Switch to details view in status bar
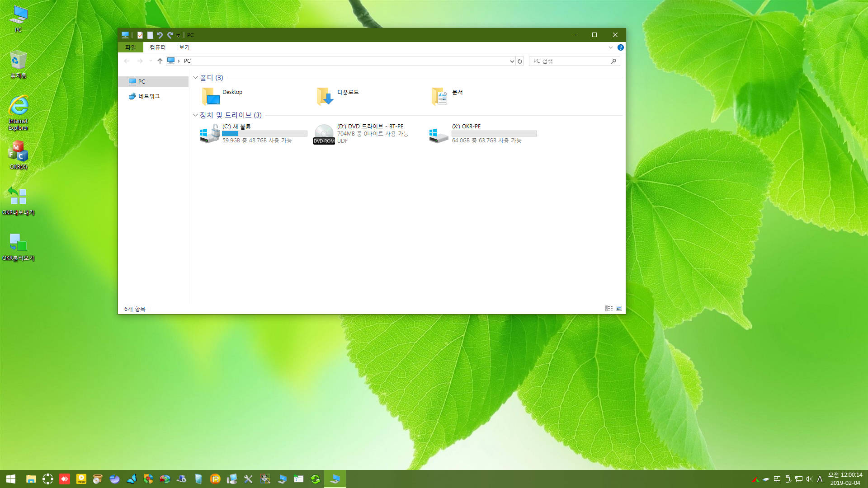Viewport: 868px width, 488px height. 609,309
